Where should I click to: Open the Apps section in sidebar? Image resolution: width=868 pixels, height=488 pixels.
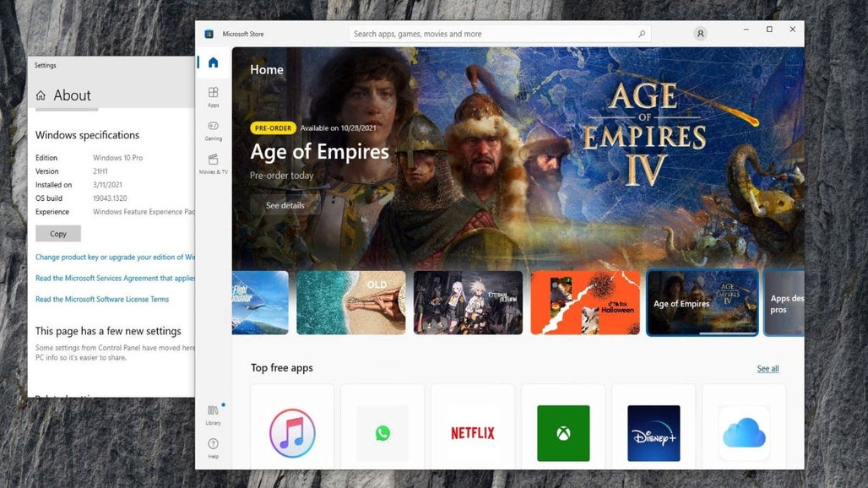pyautogui.click(x=213, y=95)
